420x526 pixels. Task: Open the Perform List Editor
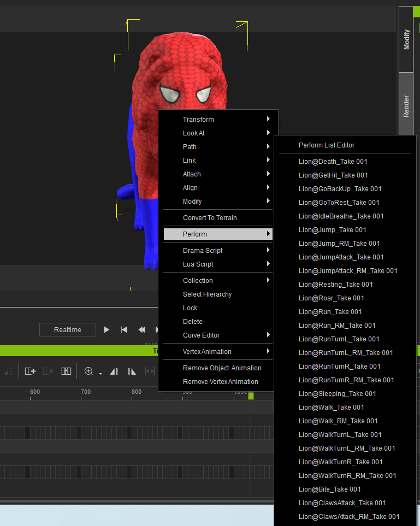345,145
